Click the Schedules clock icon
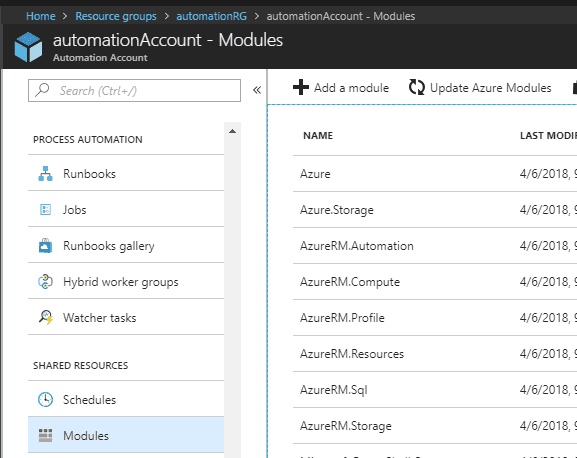Screen dimensions: 577x458 pos(45,400)
